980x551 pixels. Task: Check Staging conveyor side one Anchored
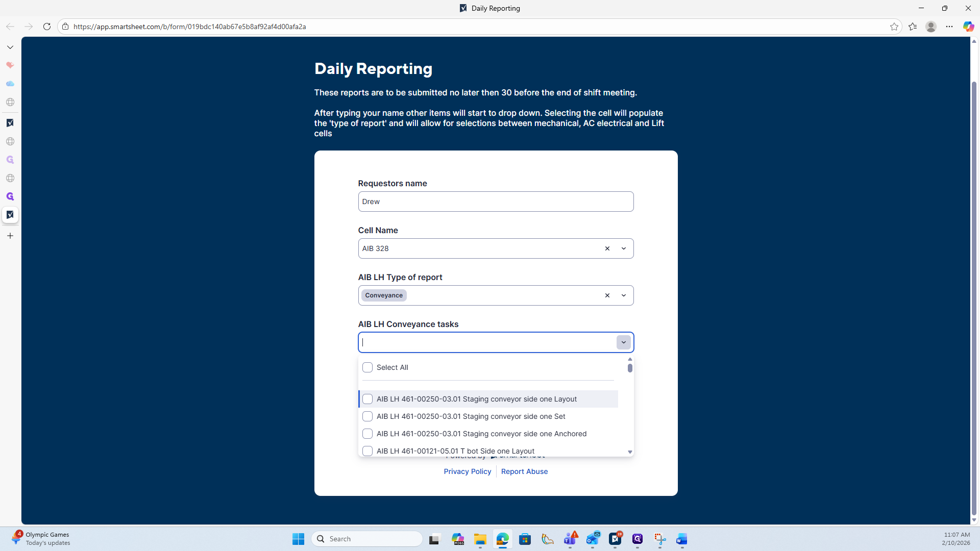click(x=367, y=434)
